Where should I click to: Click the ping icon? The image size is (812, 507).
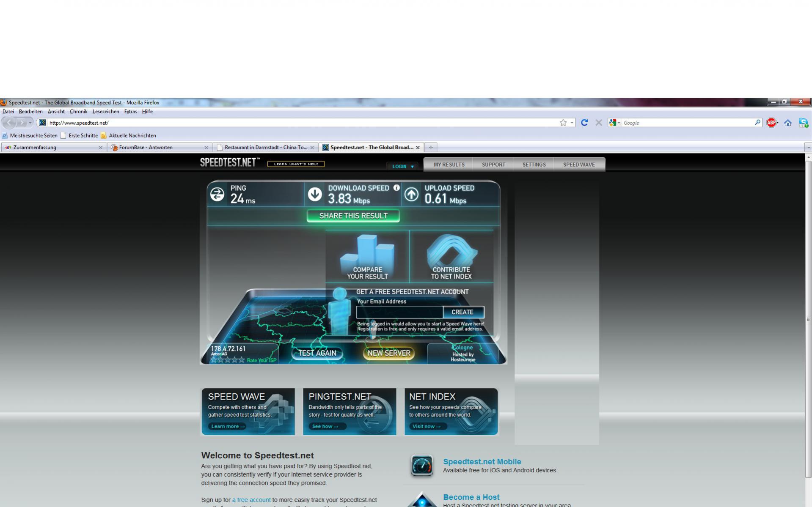[x=217, y=195]
